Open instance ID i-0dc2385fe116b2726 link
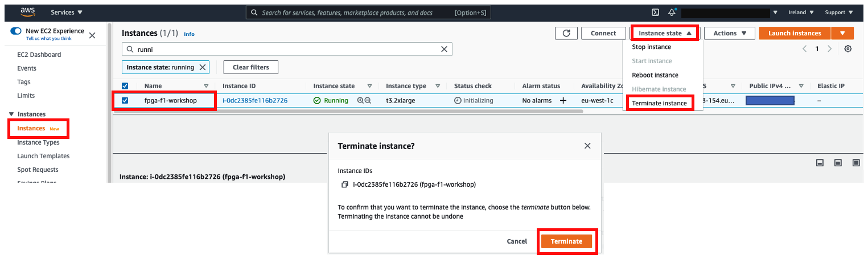The image size is (868, 263). pos(254,101)
